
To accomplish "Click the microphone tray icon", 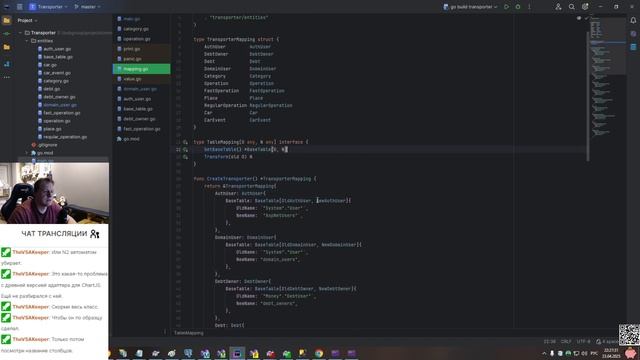I will point(552,353).
